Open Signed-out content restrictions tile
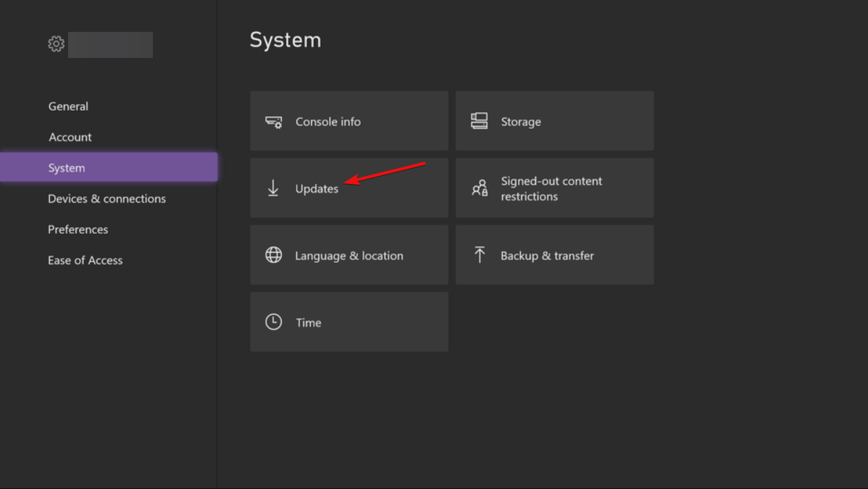The height and width of the screenshot is (489, 868). pos(554,188)
